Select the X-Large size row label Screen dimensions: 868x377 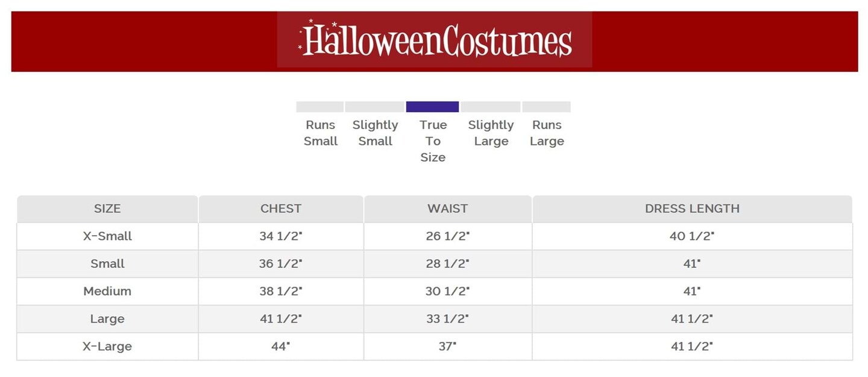point(107,347)
